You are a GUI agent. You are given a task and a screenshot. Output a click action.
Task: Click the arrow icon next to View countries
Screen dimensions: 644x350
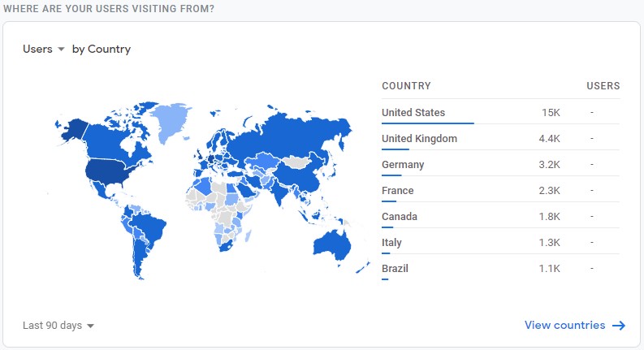pyautogui.click(x=619, y=326)
